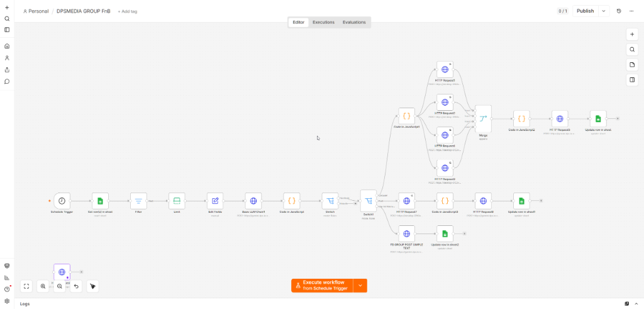Image resolution: width=644 pixels, height=309 pixels.
Task: Open the Update row in sheet2 node
Action: (x=445, y=234)
